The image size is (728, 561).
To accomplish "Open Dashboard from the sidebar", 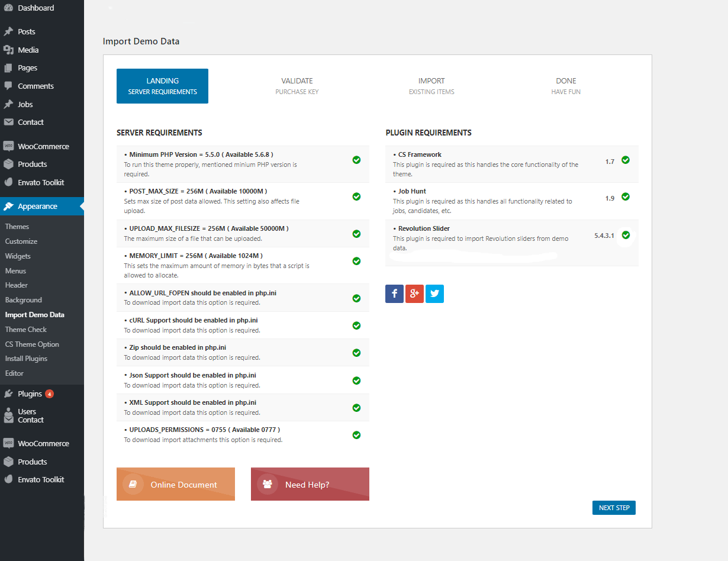I will (36, 8).
